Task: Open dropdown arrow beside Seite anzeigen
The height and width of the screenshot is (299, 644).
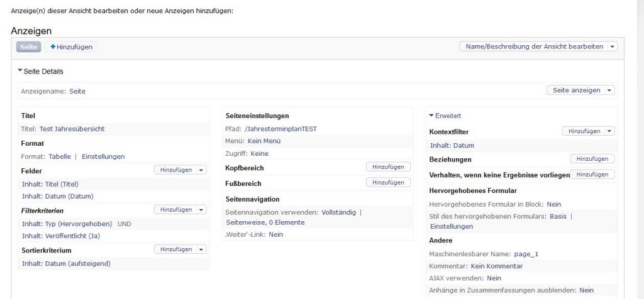Action: coord(609,90)
